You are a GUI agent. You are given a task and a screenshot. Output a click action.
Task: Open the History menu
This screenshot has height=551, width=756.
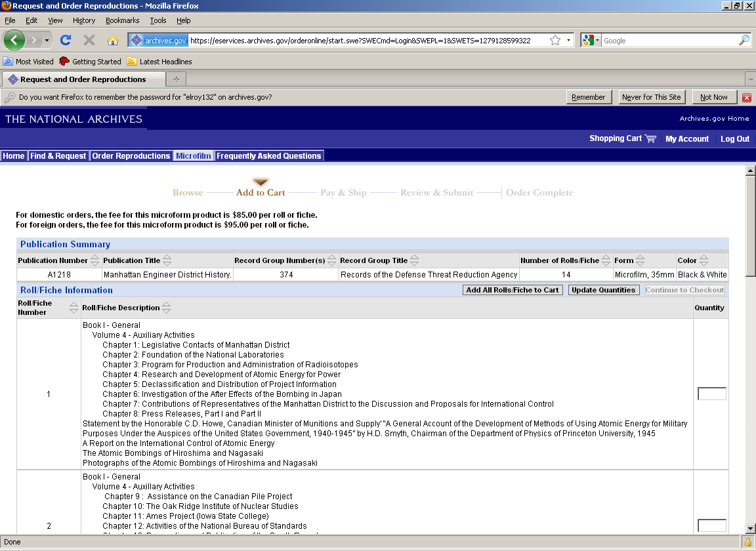click(84, 20)
